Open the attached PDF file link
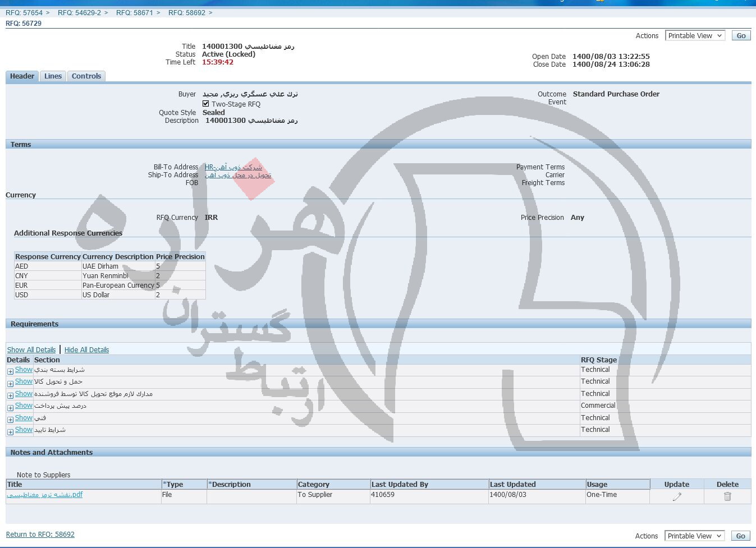 (x=45, y=495)
